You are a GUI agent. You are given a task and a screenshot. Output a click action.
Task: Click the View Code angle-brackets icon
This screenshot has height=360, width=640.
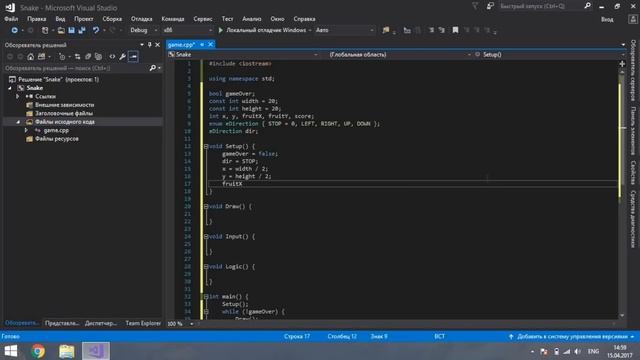coord(112,57)
